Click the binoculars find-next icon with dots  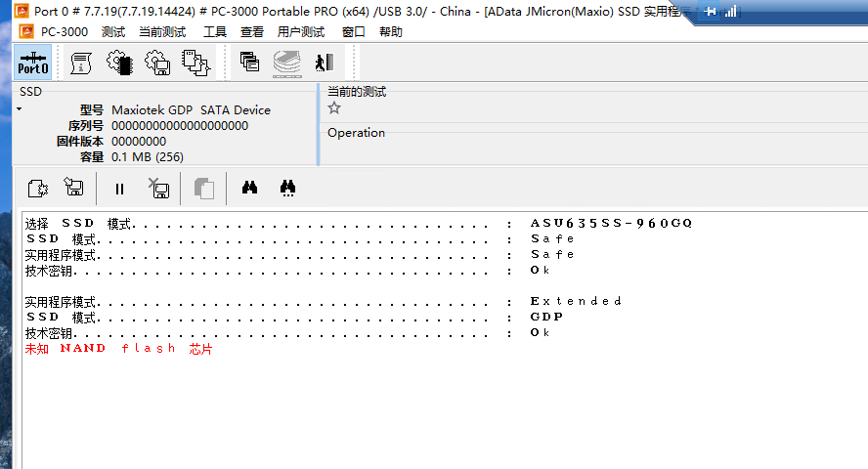point(288,189)
